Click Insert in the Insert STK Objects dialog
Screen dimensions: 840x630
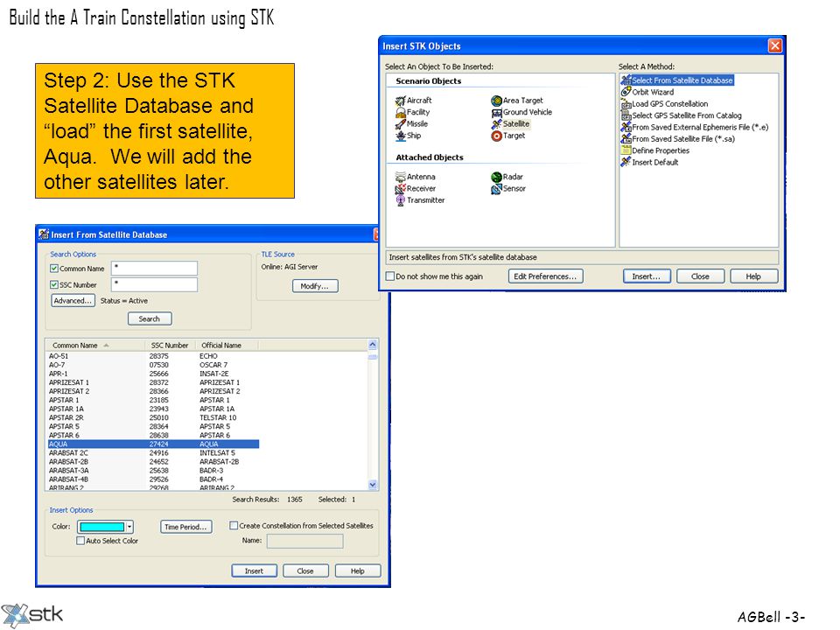646,276
